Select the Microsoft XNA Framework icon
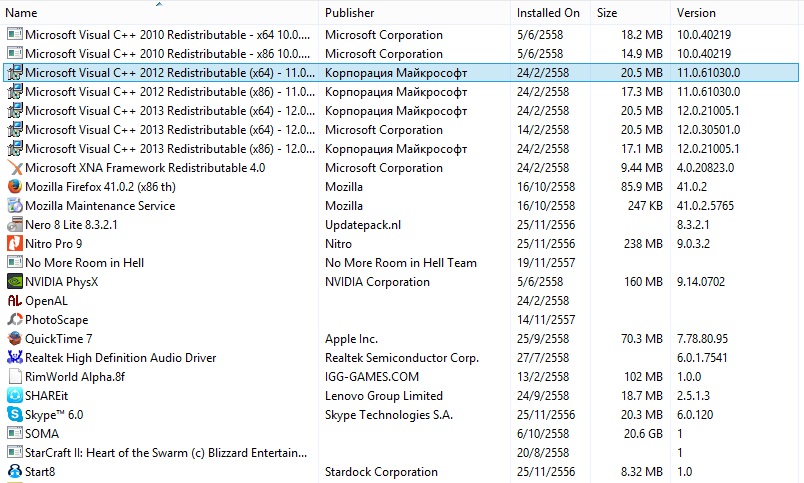The width and height of the screenshot is (804, 483). pyautogui.click(x=15, y=167)
